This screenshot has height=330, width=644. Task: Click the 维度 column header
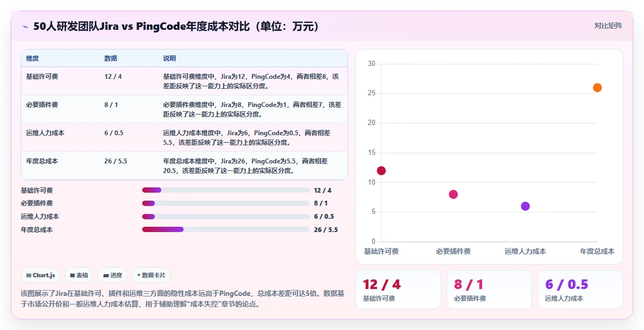coord(32,59)
